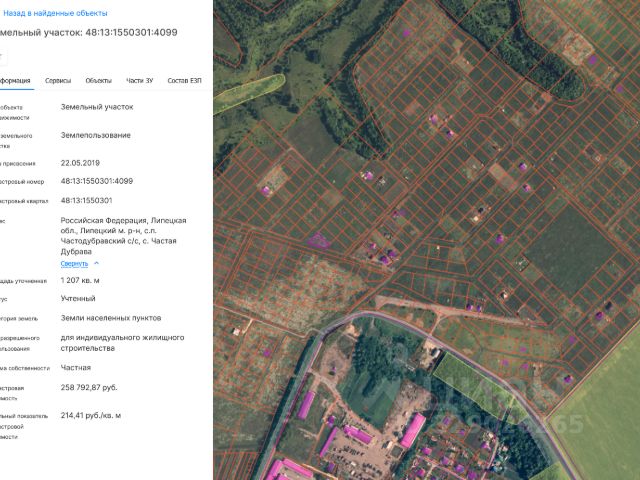
Task: Click the area value 1 207 кв. м
Action: [80, 280]
